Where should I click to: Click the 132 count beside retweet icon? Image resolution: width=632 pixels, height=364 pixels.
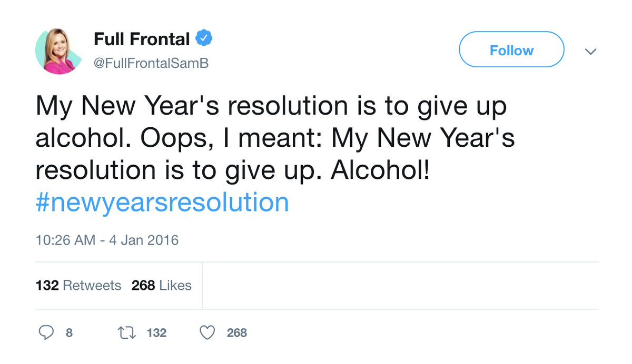coord(156,333)
